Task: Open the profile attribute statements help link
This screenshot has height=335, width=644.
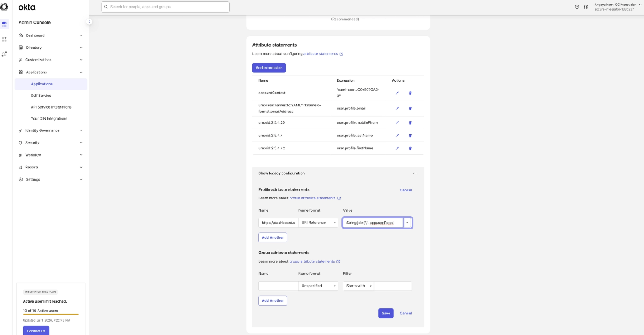Action: [x=315, y=198]
